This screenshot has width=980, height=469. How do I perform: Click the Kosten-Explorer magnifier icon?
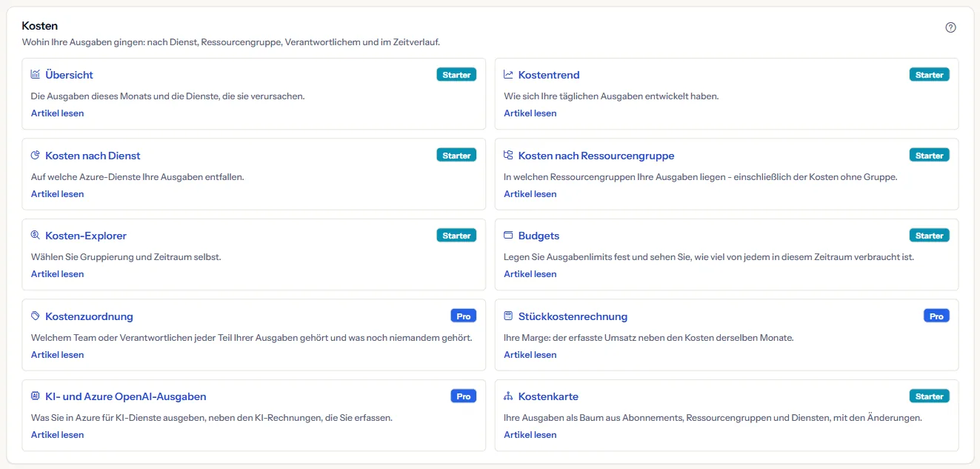click(x=36, y=236)
